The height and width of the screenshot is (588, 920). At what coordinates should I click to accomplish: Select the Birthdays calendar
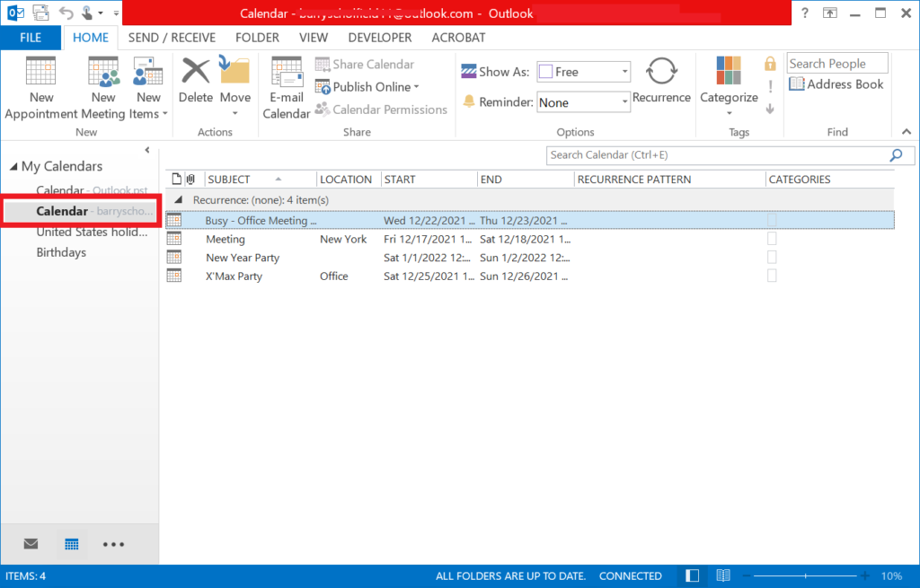[61, 252]
